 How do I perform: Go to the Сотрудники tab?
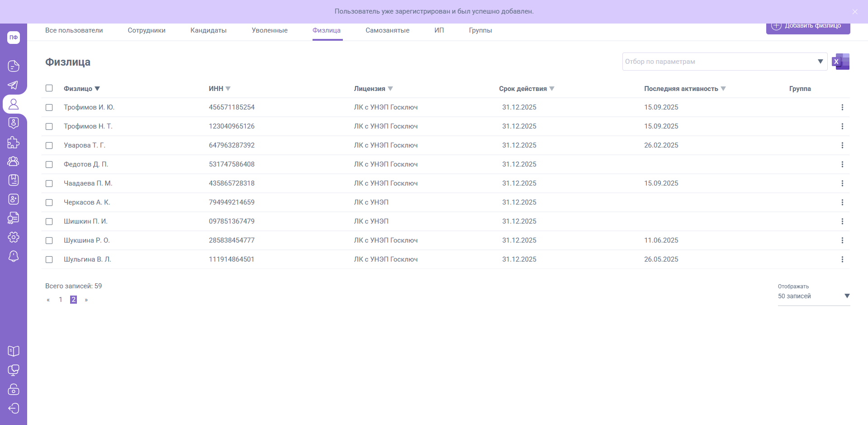(x=147, y=30)
